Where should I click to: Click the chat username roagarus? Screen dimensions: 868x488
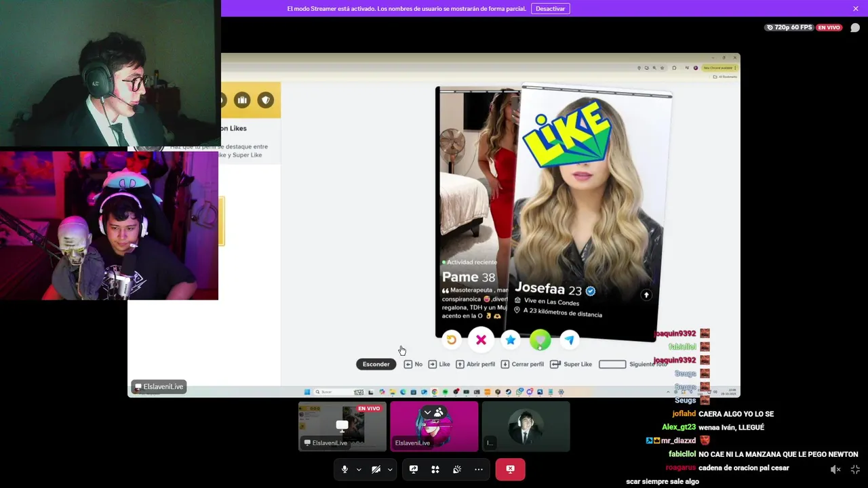(681, 468)
